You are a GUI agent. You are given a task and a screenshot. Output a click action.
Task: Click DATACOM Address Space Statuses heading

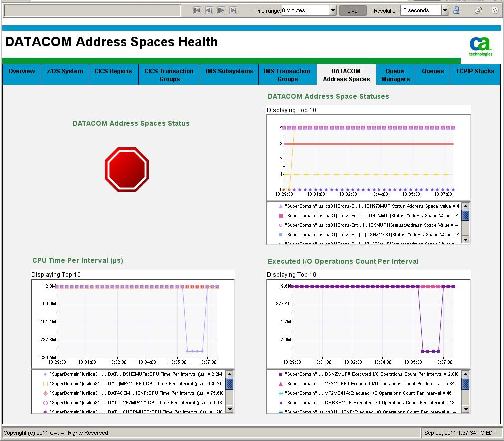(328, 96)
